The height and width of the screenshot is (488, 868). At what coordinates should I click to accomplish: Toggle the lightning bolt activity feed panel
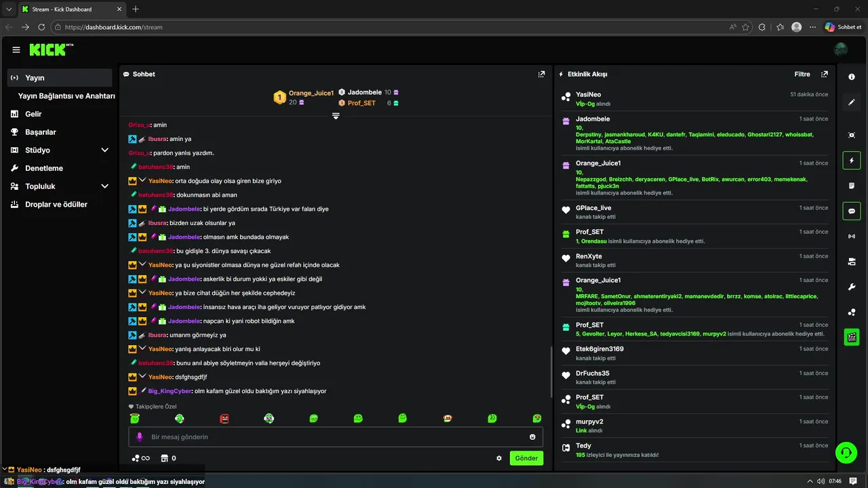pyautogui.click(x=852, y=161)
